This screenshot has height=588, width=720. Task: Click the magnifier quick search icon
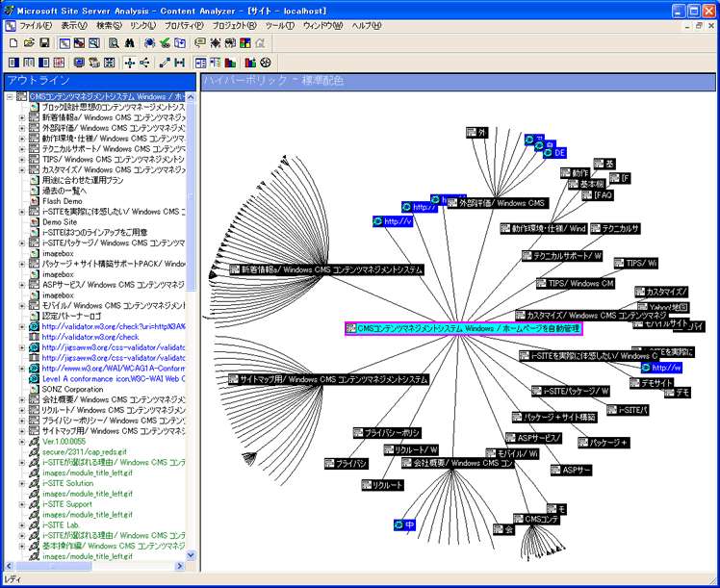point(114,43)
